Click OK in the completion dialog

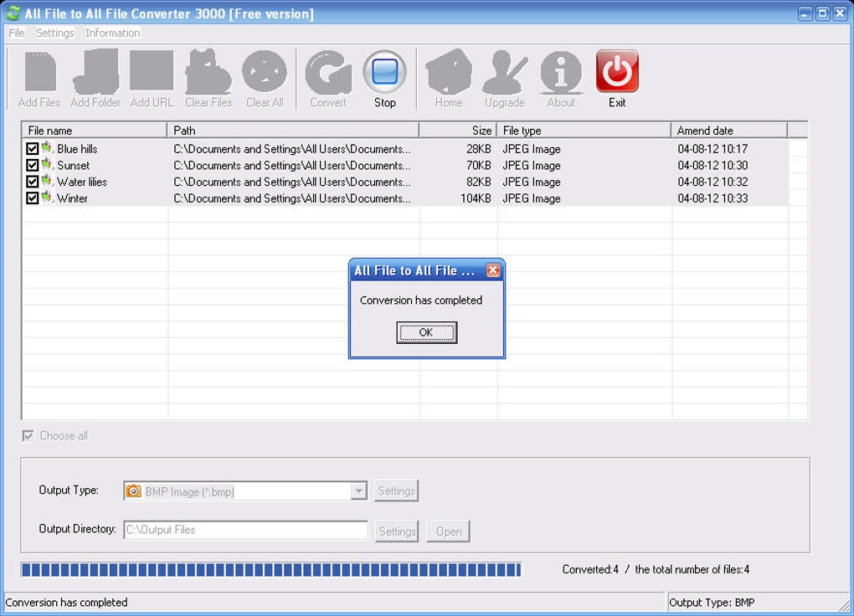tap(426, 332)
